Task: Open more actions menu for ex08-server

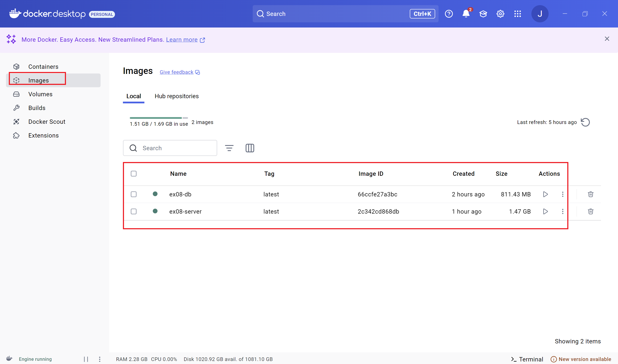Action: point(563,211)
